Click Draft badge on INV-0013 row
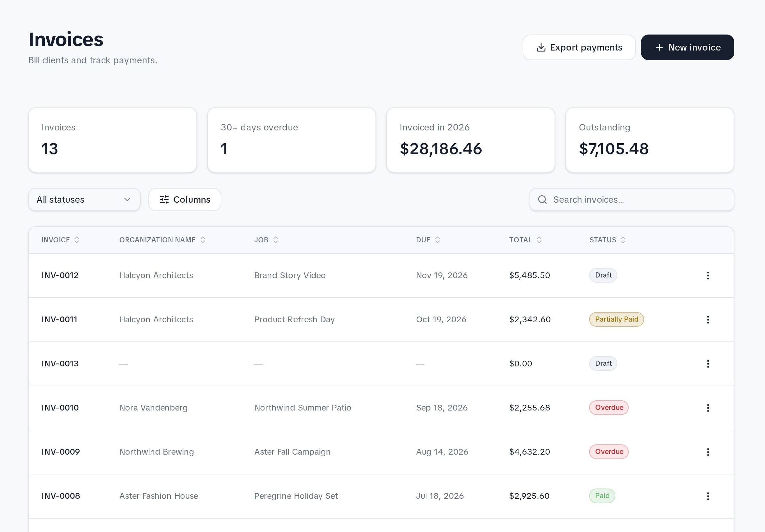Viewport: 765px width, 532px height. (603, 364)
